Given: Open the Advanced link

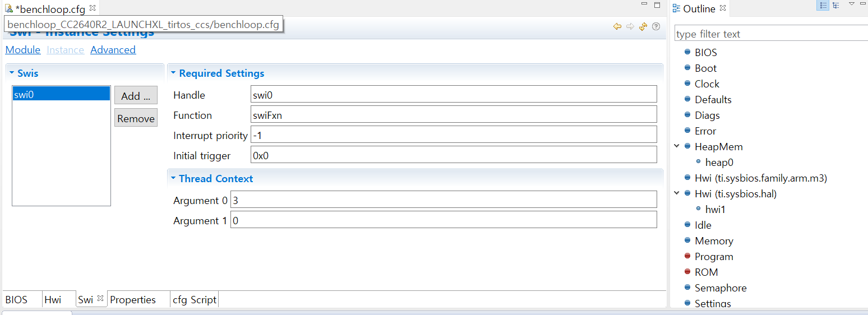Looking at the screenshot, I should coord(113,50).
